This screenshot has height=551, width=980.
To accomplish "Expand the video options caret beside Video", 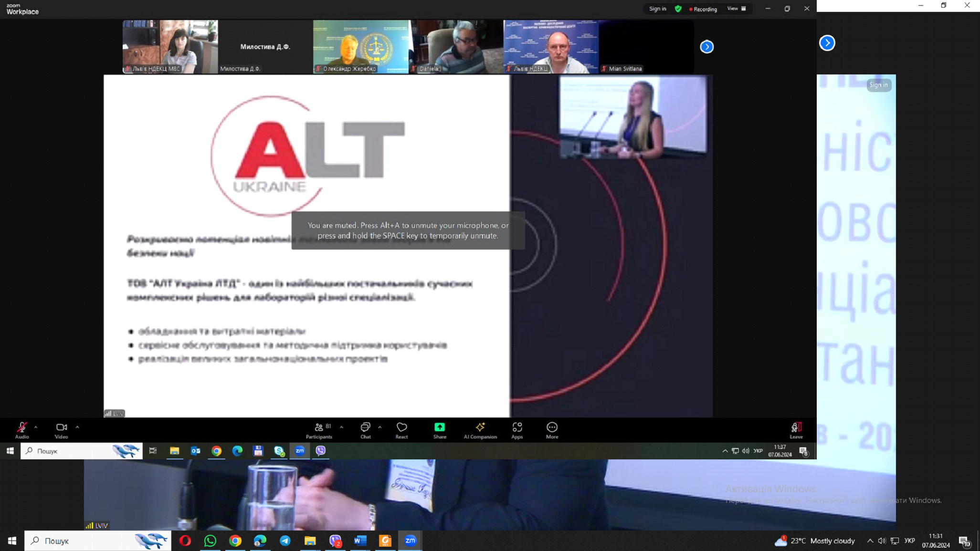I will 77,427.
